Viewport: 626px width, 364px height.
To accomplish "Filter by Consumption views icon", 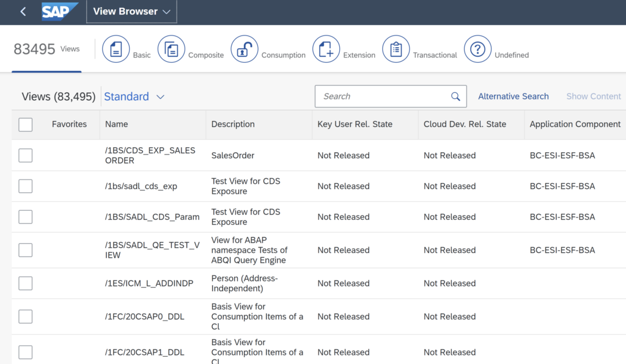I will pyautogui.click(x=245, y=49).
